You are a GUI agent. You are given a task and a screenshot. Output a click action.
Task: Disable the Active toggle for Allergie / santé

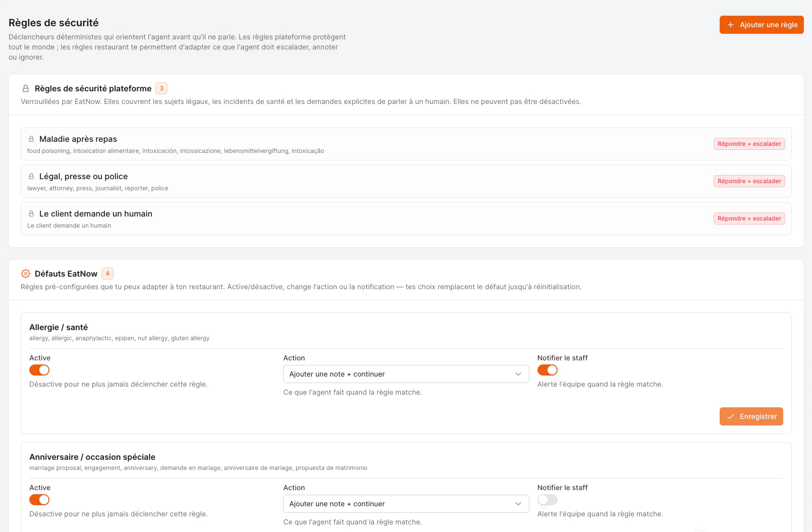click(39, 370)
